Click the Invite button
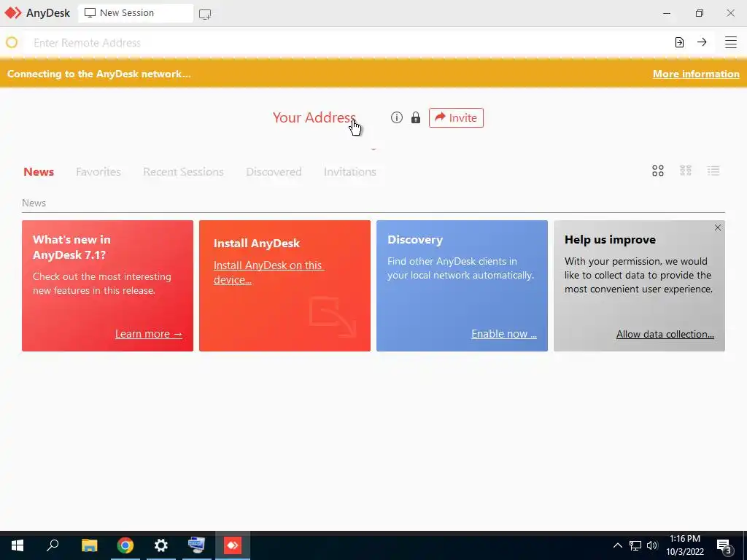 [x=456, y=117]
